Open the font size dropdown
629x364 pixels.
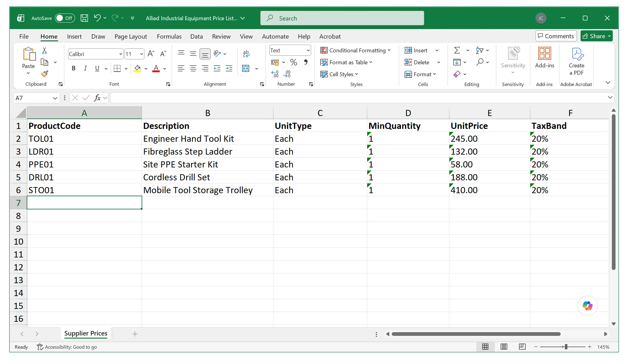(x=142, y=54)
